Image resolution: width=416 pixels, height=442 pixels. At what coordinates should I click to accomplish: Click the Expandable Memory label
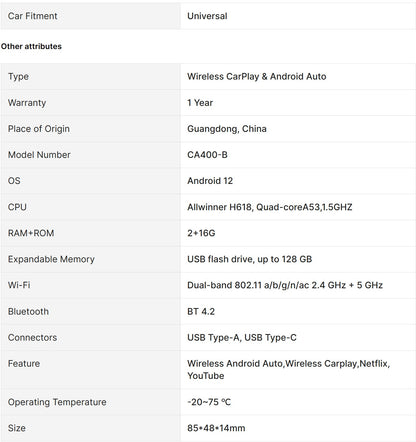pyautogui.click(x=51, y=259)
